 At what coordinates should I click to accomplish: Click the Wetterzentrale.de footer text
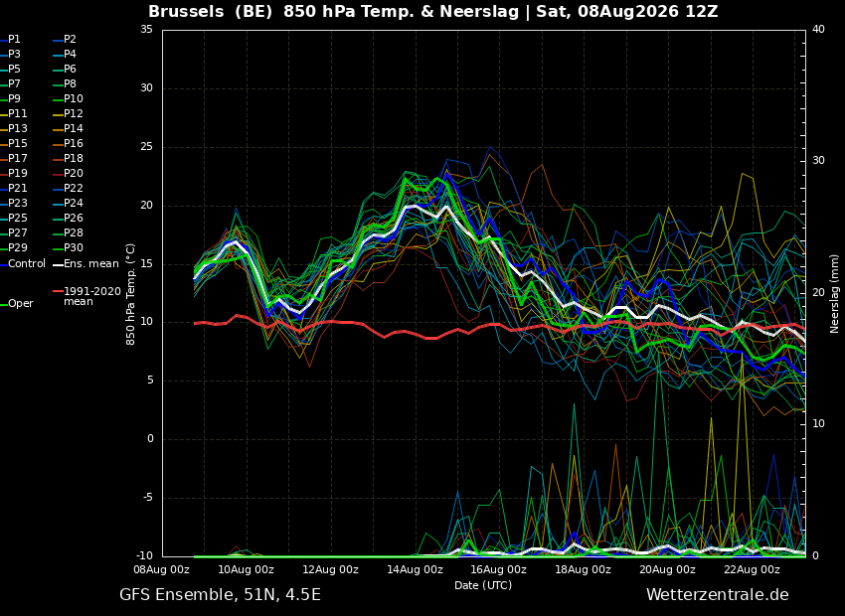pyautogui.click(x=718, y=595)
